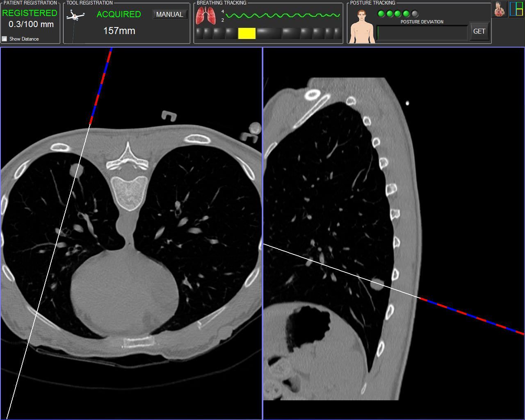This screenshot has width=525, height=420.
Task: Click the ACQUIRED tool status text
Action: coord(119,14)
